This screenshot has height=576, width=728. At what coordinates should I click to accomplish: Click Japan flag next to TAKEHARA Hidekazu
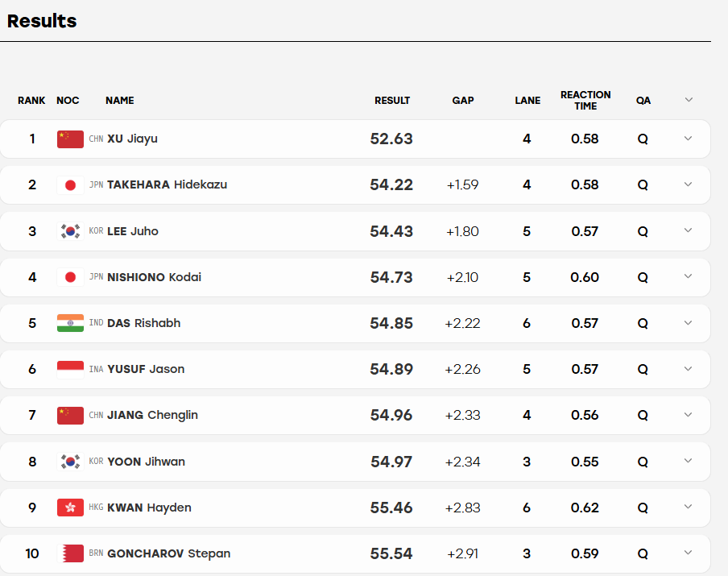pyautogui.click(x=70, y=184)
